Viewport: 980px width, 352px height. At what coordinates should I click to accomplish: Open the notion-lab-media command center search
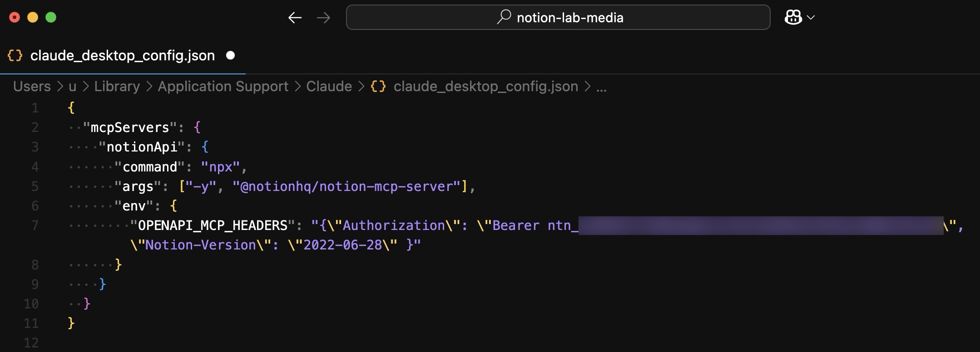coord(558,17)
